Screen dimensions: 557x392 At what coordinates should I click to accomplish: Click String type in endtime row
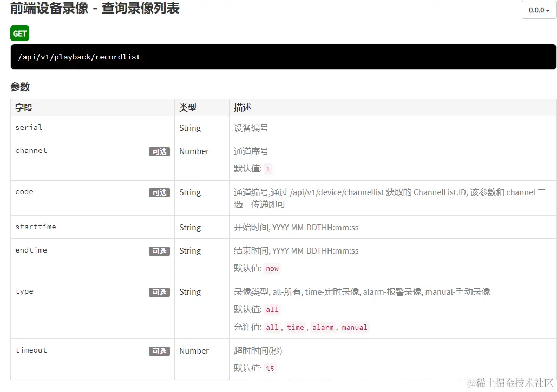pyautogui.click(x=190, y=251)
